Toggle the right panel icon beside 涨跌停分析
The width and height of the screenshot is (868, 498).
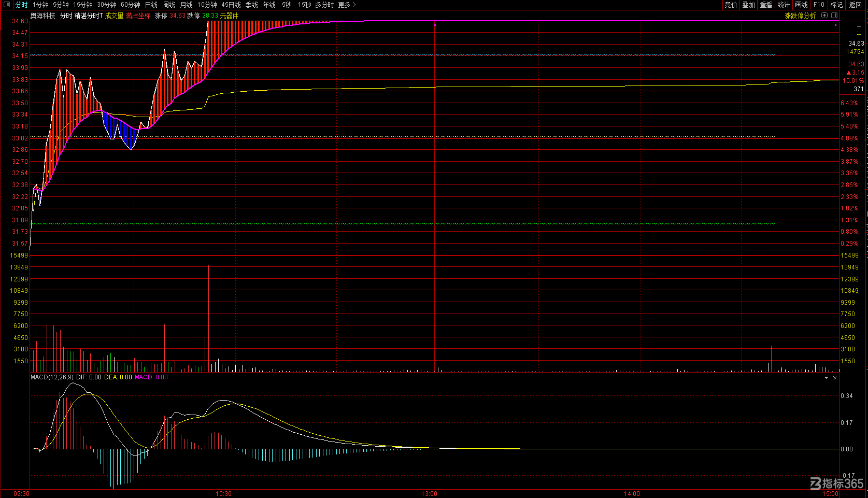834,16
